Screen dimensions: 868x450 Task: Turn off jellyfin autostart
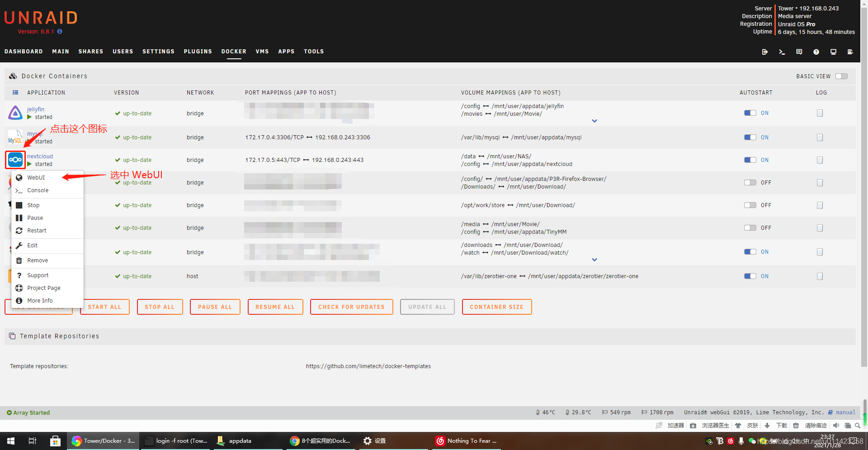(x=750, y=113)
